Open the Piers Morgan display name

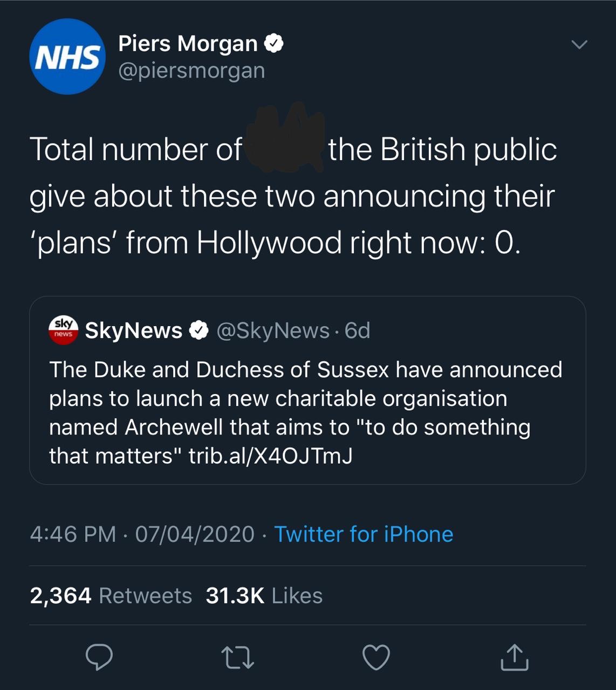188,43
